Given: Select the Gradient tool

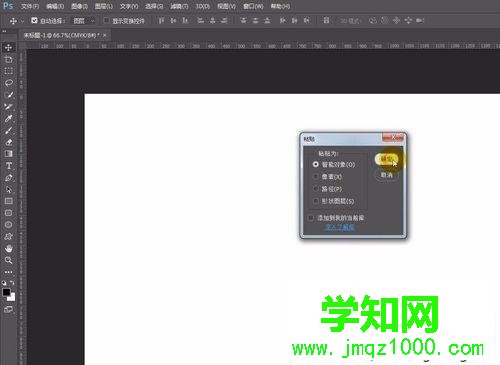Looking at the screenshot, I should click(8, 154).
